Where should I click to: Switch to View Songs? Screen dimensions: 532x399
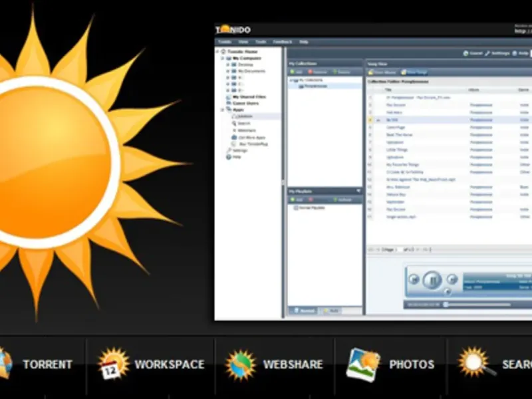[414, 72]
